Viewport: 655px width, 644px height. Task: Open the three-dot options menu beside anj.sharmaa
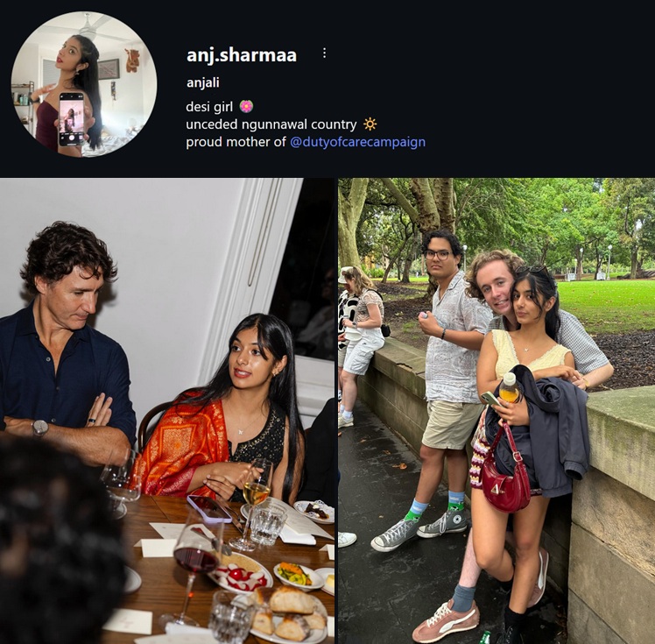(324, 53)
